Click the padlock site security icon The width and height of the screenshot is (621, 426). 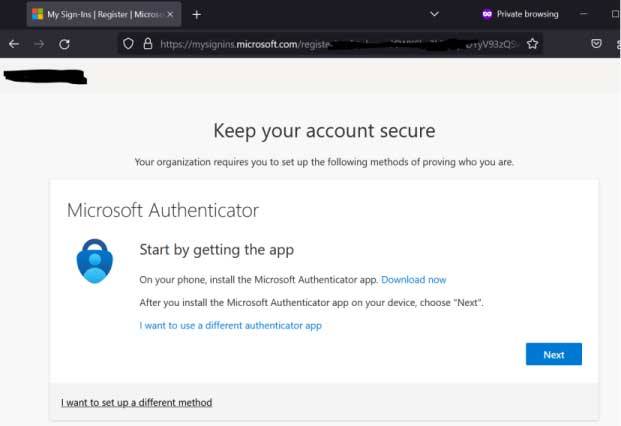coord(147,44)
